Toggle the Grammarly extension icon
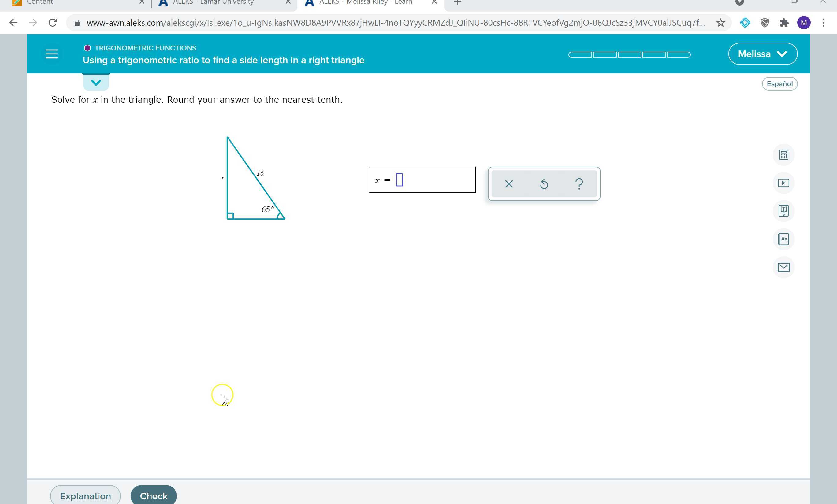This screenshot has height=504, width=837. [745, 23]
